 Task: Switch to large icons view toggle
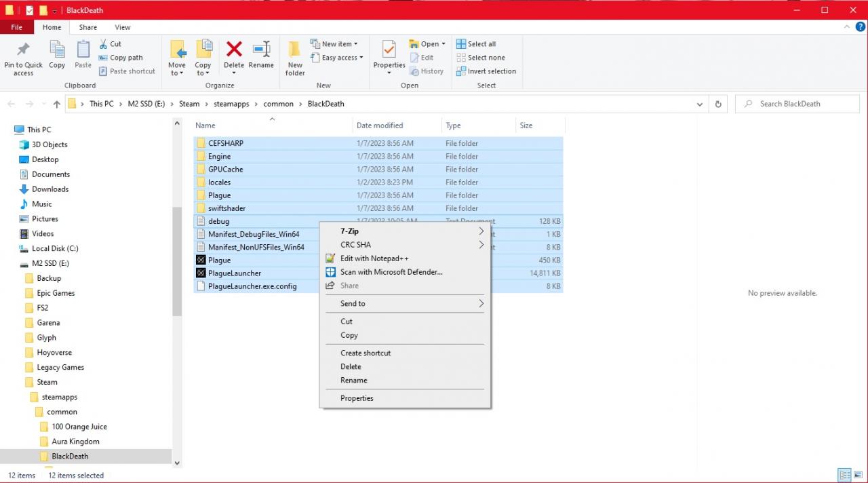[x=858, y=475]
